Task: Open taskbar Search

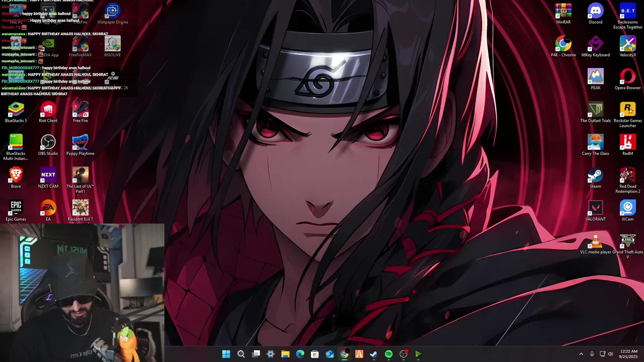Action: (241, 354)
